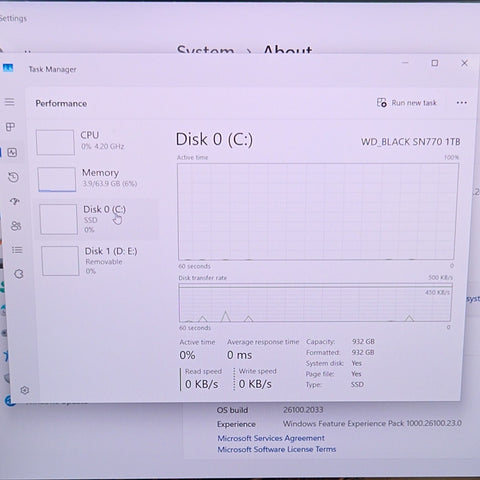Click the Memory mini graph thumbnail

[57, 179]
